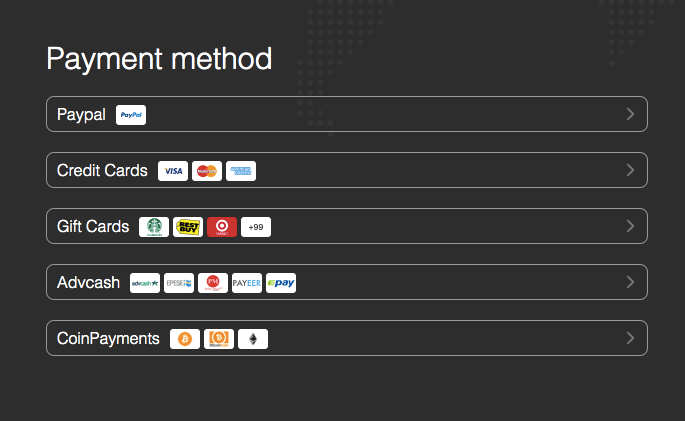Select the CoinPayments payment method label
685x421 pixels.
pos(108,339)
